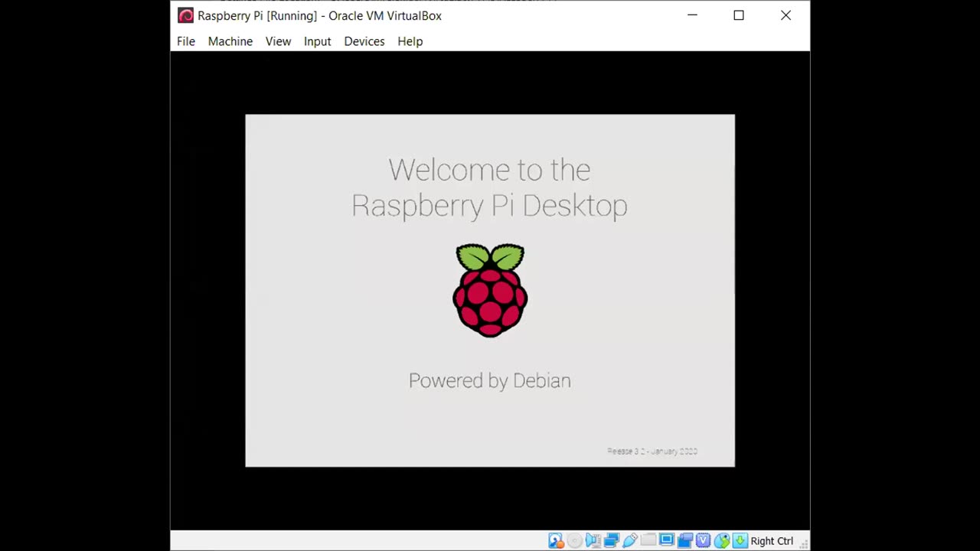Click the optical disc status icon
The width and height of the screenshot is (980, 551).
point(575,541)
